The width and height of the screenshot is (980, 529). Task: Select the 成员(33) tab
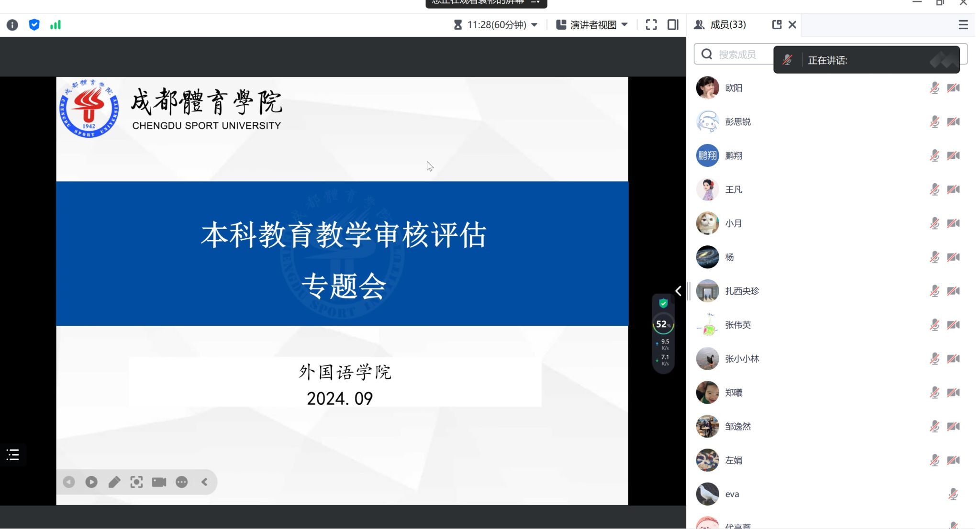728,25
